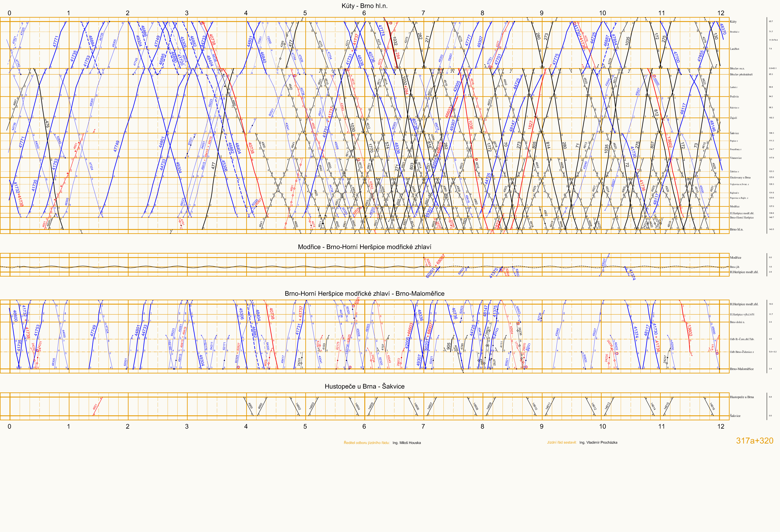Click train 14602 in the Hustopeče chart
This screenshot has width=780, height=532.
298,406
